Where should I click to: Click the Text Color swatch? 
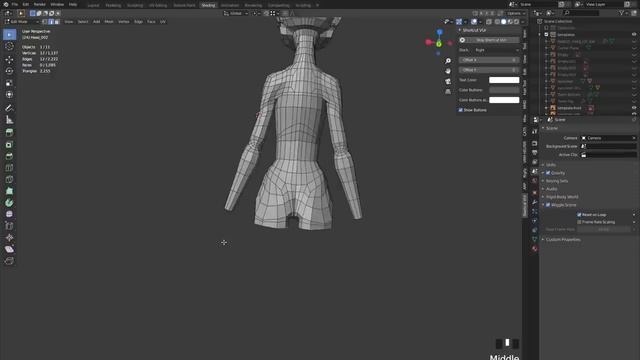(x=504, y=80)
